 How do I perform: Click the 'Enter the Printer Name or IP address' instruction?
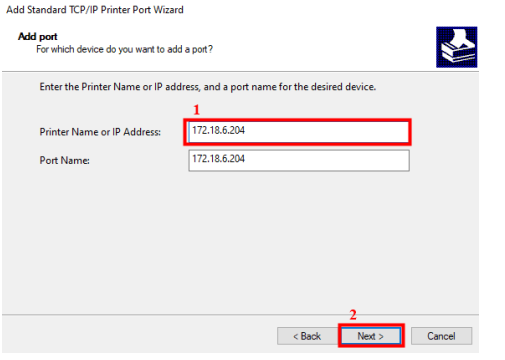coord(208,87)
